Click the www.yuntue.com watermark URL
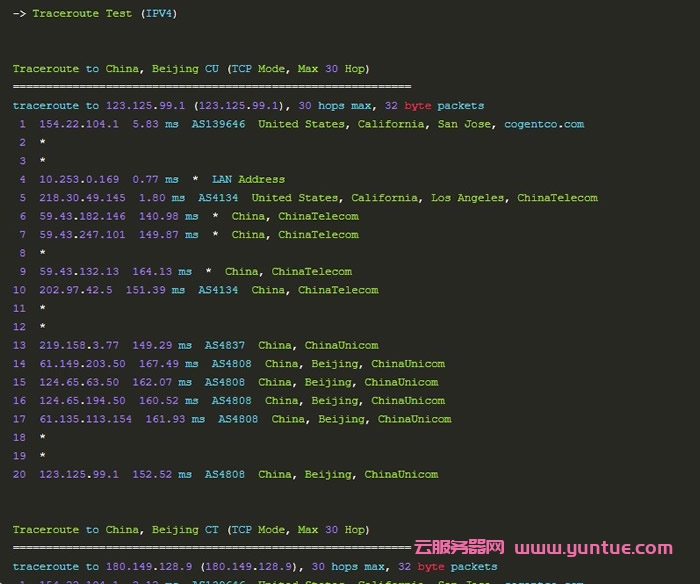700x584 pixels. tap(594, 548)
